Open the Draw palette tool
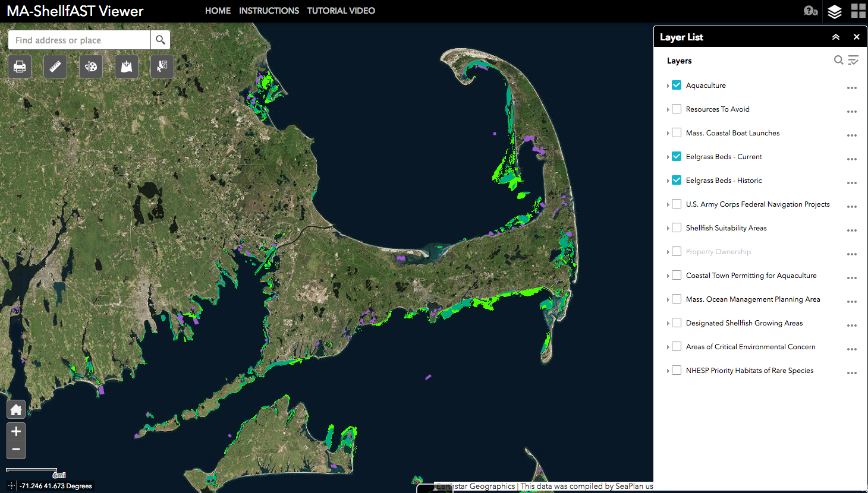 click(91, 67)
